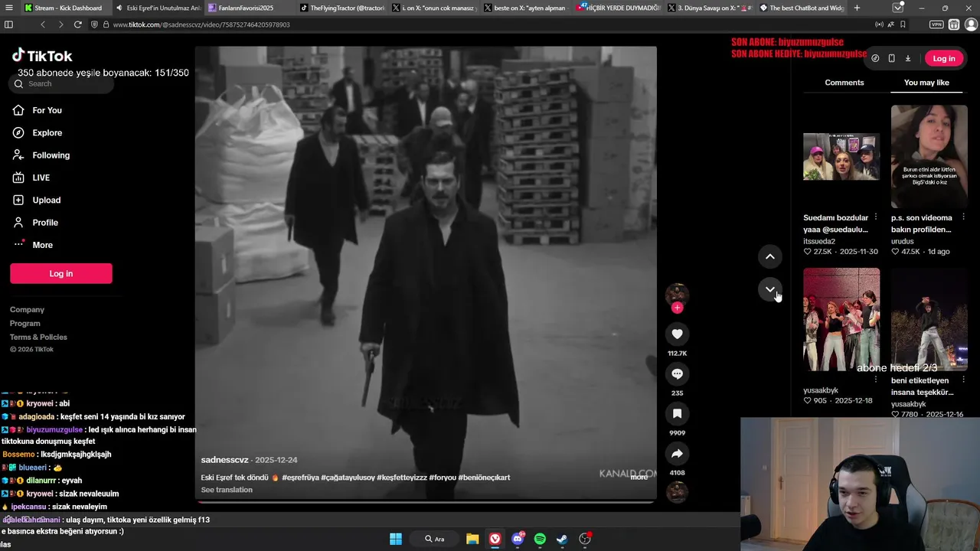Go back with browser back arrow

pyautogui.click(x=42, y=24)
